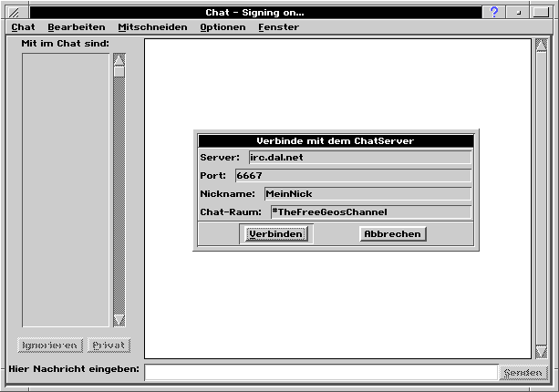This screenshot has height=392, width=559.
Task: Click the chat area scroll-down arrow
Action: (x=541, y=349)
